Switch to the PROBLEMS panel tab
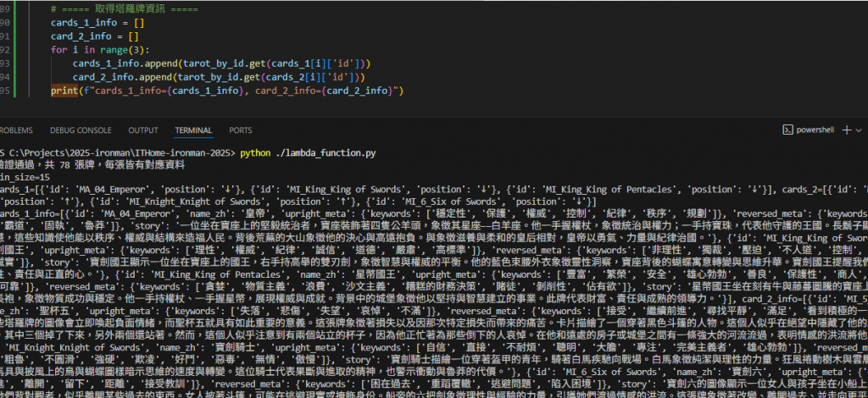868x398 pixels. tap(15, 130)
